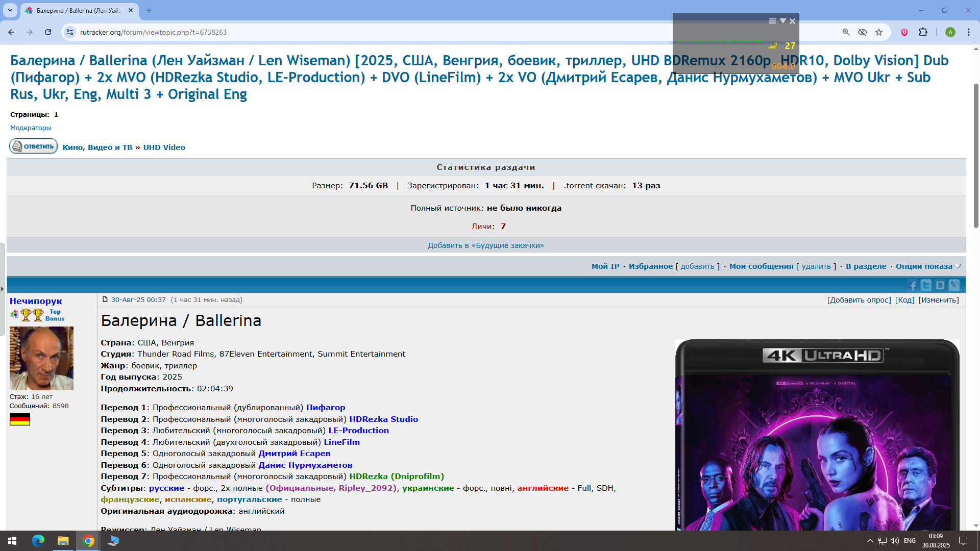Click the Top Bonus badge
The width and height of the screenshot is (980, 551).
(55, 315)
